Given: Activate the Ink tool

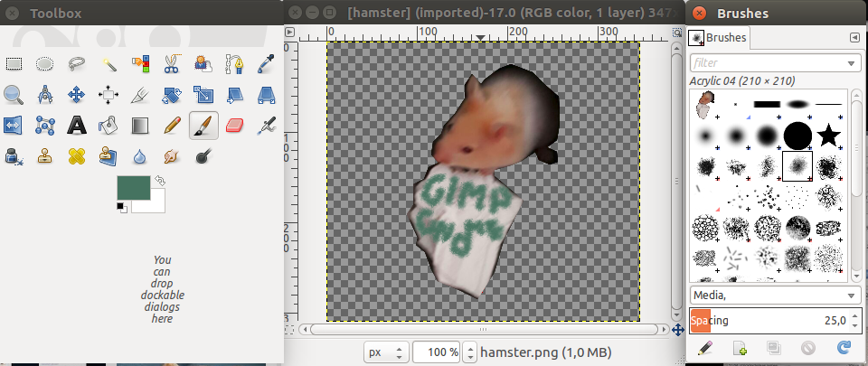Looking at the screenshot, I should pos(14,156).
